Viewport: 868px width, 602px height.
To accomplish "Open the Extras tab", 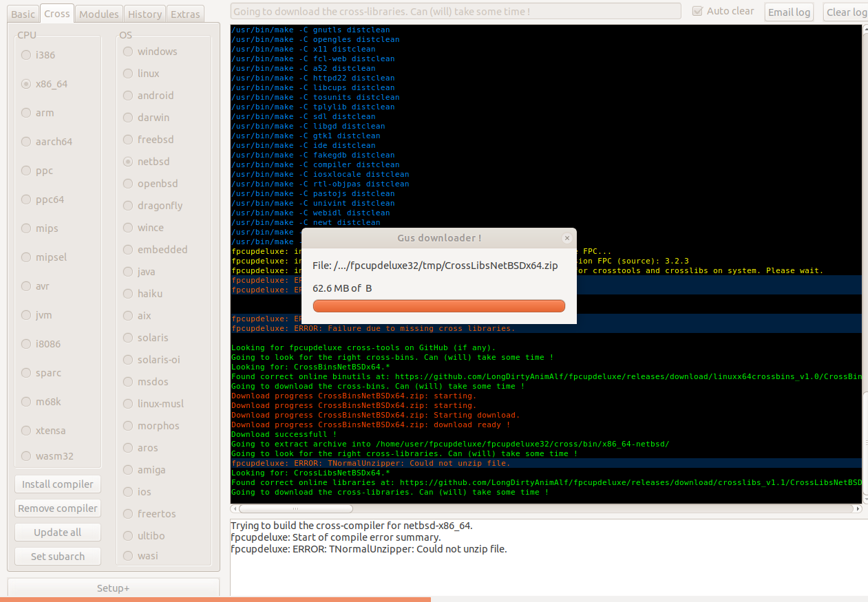I will pos(185,14).
